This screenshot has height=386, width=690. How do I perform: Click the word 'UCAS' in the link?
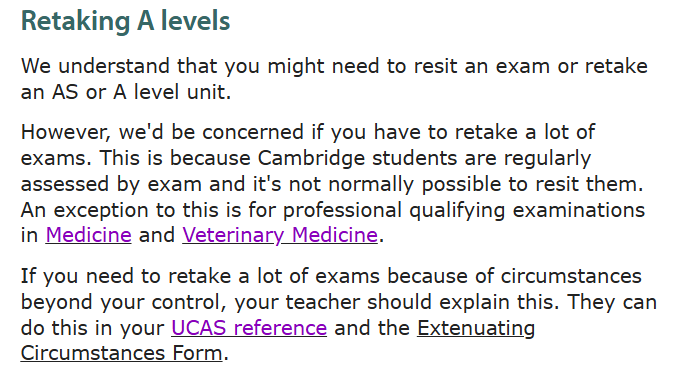coord(199,328)
